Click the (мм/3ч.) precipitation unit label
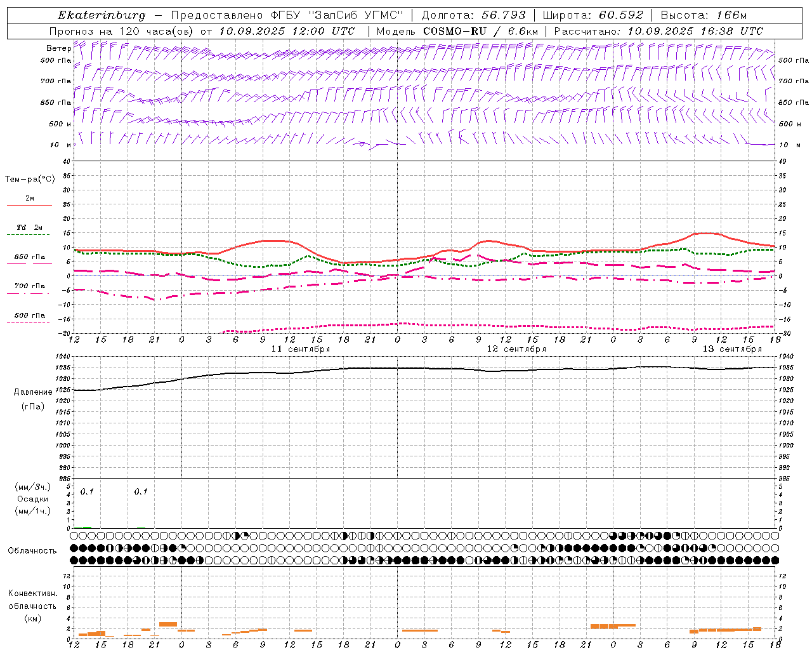 [33, 487]
